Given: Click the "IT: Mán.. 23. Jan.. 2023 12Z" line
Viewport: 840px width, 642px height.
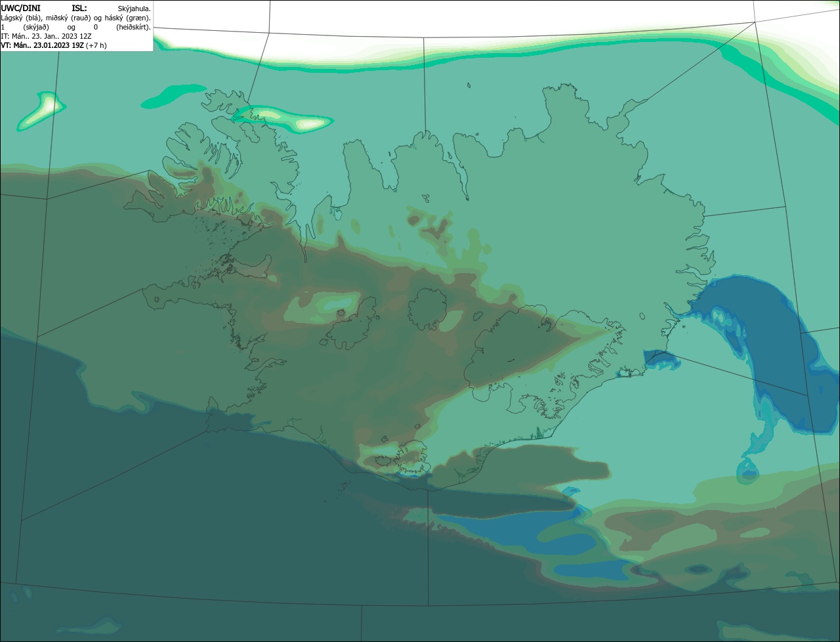Looking at the screenshot, I should coord(46,36).
